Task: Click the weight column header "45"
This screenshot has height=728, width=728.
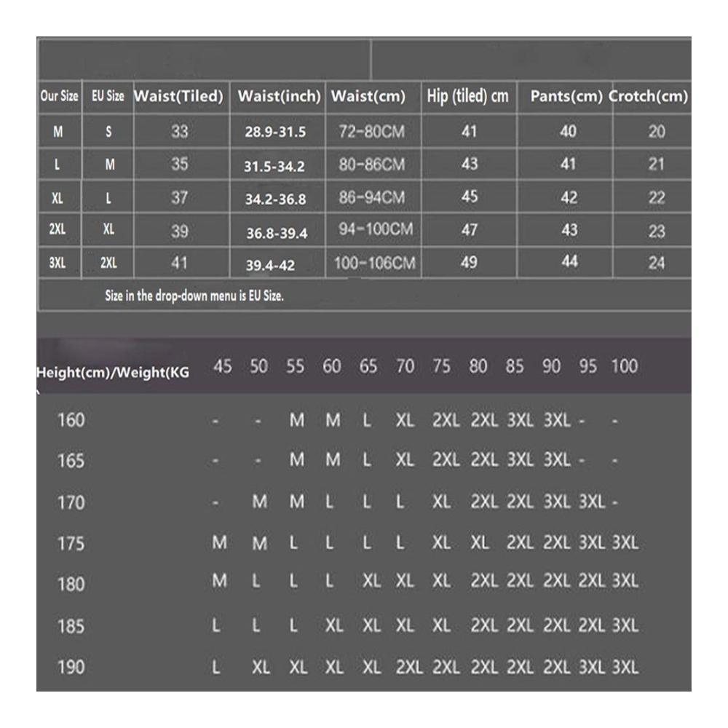Action: (222, 366)
